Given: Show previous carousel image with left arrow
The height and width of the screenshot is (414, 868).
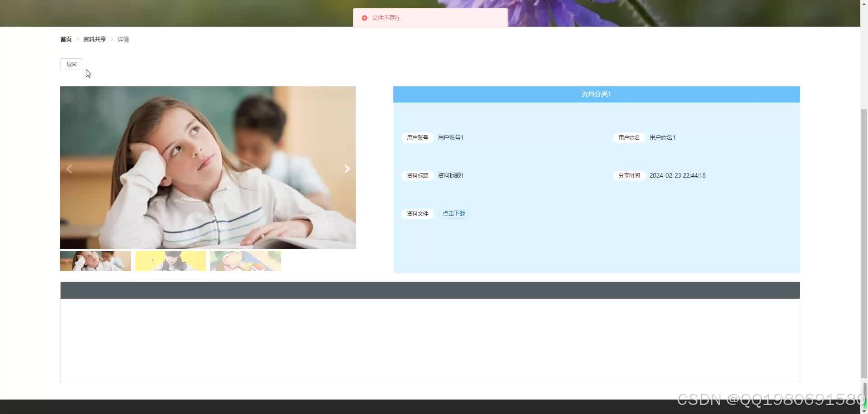Looking at the screenshot, I should pos(69,169).
